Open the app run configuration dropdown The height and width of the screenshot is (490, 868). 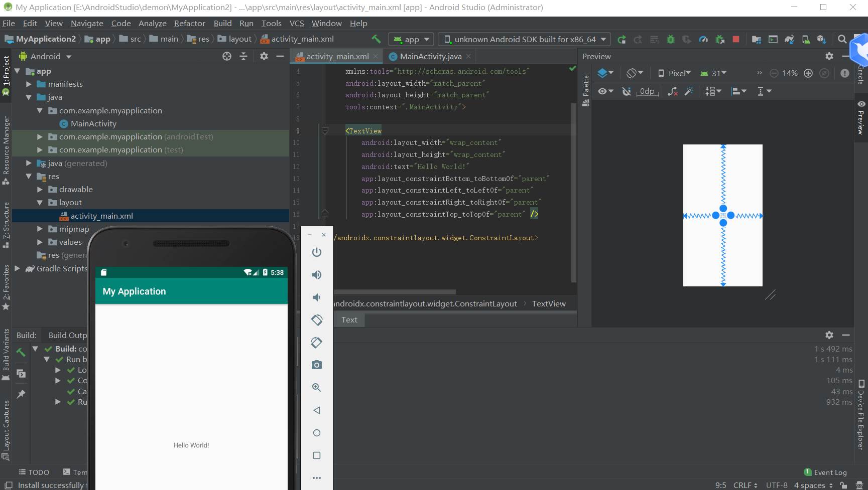412,39
